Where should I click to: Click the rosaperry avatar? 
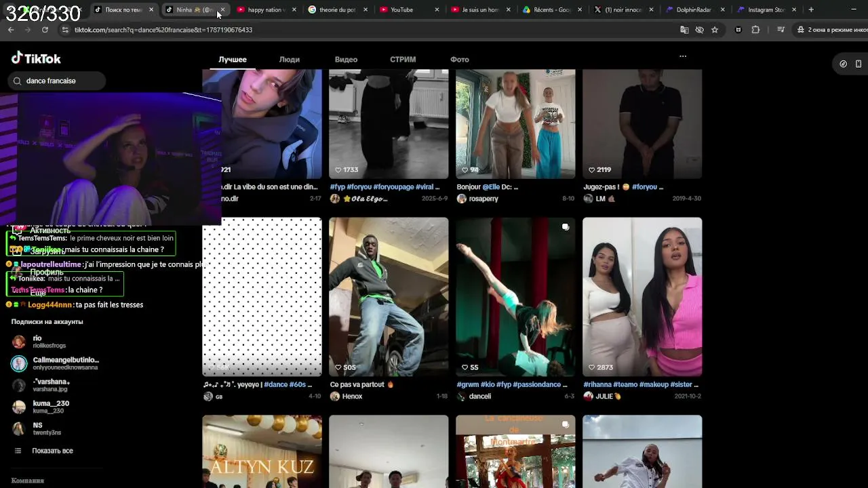tap(462, 199)
